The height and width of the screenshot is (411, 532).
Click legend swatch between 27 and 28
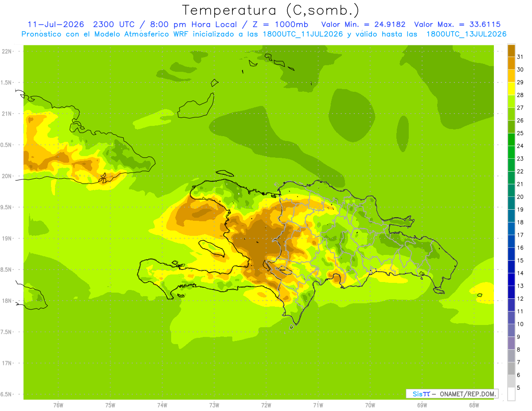click(511, 101)
